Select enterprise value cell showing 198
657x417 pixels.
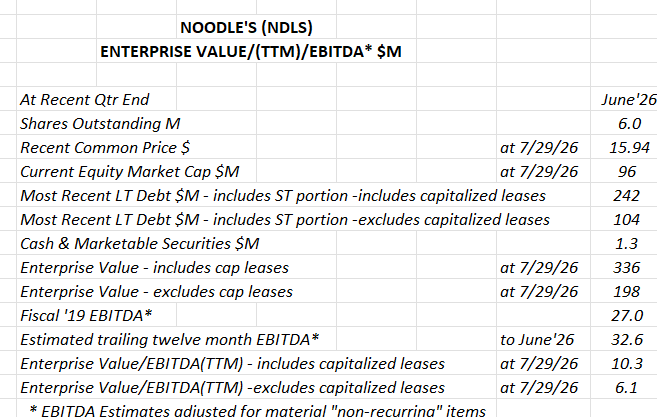626,291
